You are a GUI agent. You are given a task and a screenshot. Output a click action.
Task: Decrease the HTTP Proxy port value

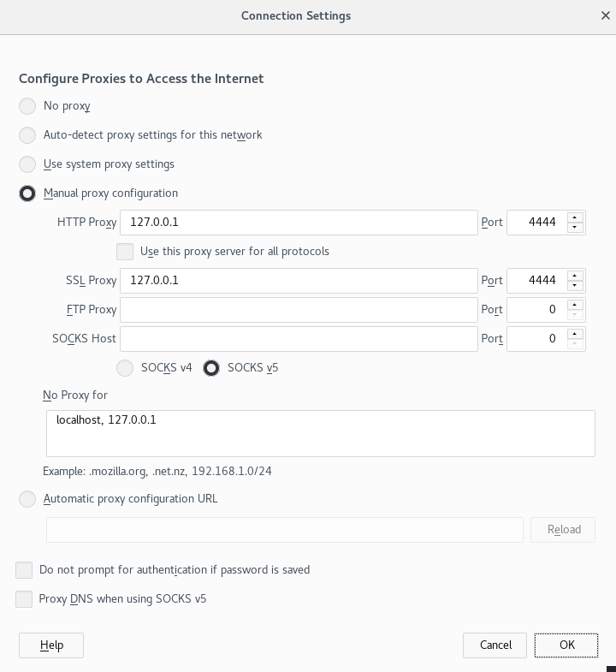click(x=575, y=228)
